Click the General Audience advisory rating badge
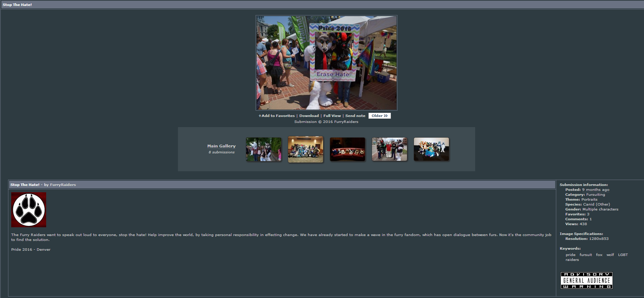644x298 pixels. [587, 280]
